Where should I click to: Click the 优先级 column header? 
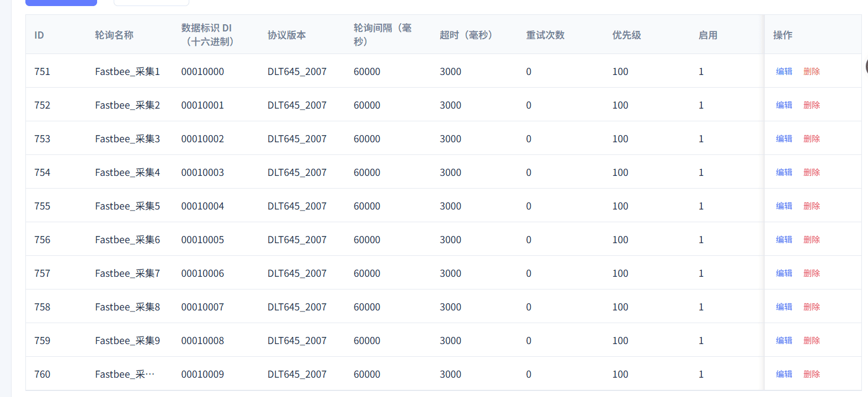click(x=626, y=35)
